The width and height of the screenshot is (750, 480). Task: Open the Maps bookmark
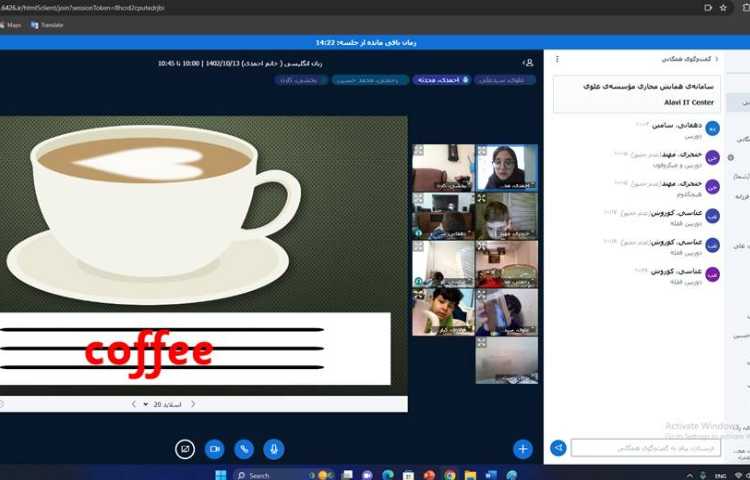(11, 25)
